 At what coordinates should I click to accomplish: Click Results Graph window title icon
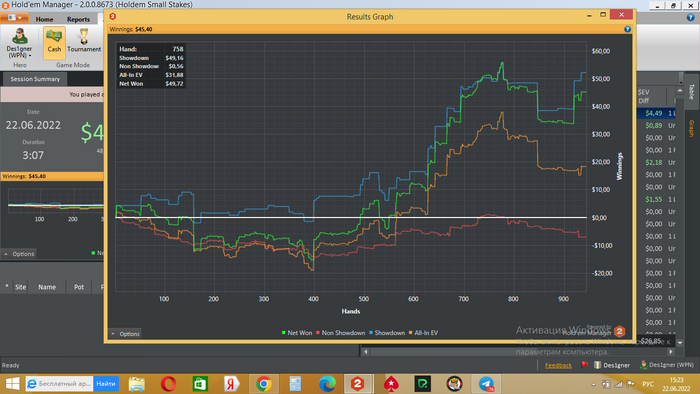click(113, 17)
